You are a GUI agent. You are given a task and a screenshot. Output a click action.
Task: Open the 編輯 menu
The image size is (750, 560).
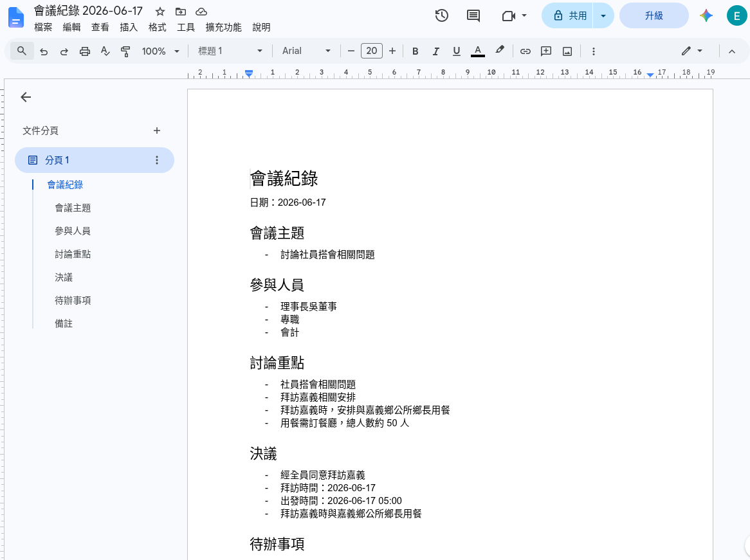pyautogui.click(x=72, y=27)
